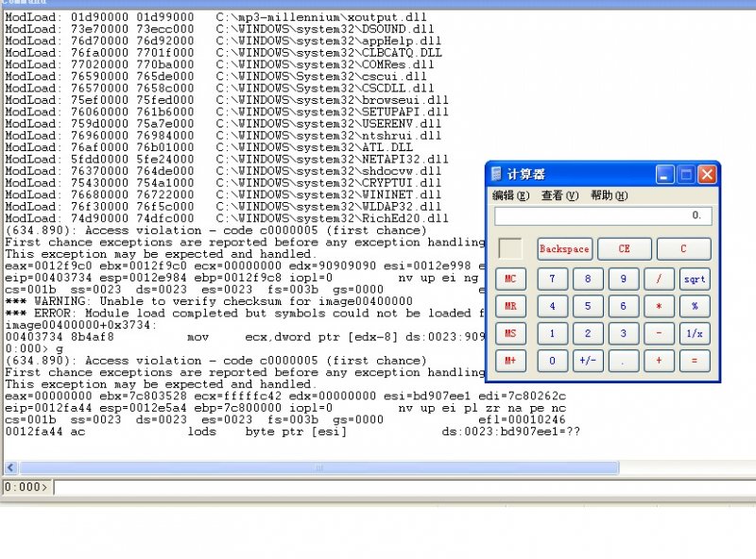Open the 帮助(H) menu in Calculator
Viewport: 756px width, 559px height.
[x=609, y=195]
